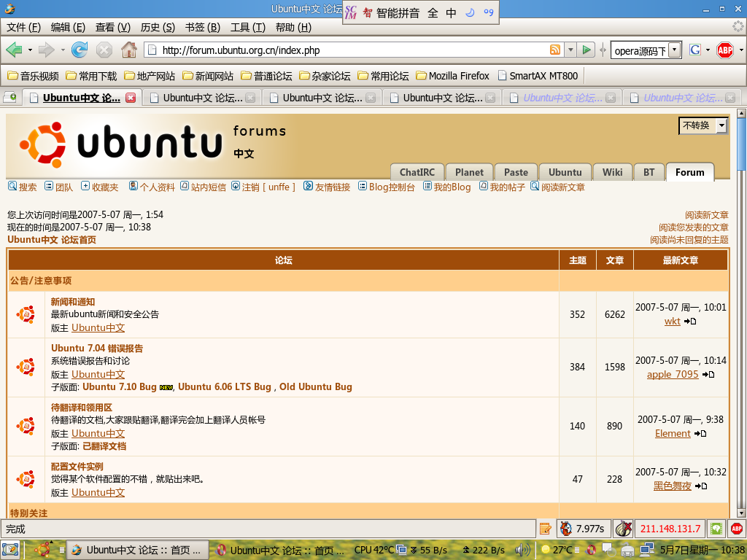Open the Ubuntu 7.10 Bug subforum
Image resolution: width=747 pixels, height=560 pixels.
pyautogui.click(x=120, y=386)
